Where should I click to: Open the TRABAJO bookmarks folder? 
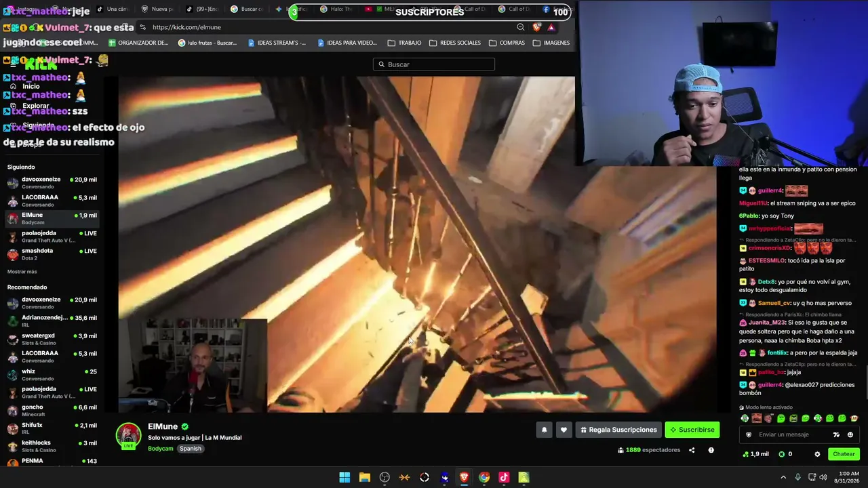click(x=404, y=43)
